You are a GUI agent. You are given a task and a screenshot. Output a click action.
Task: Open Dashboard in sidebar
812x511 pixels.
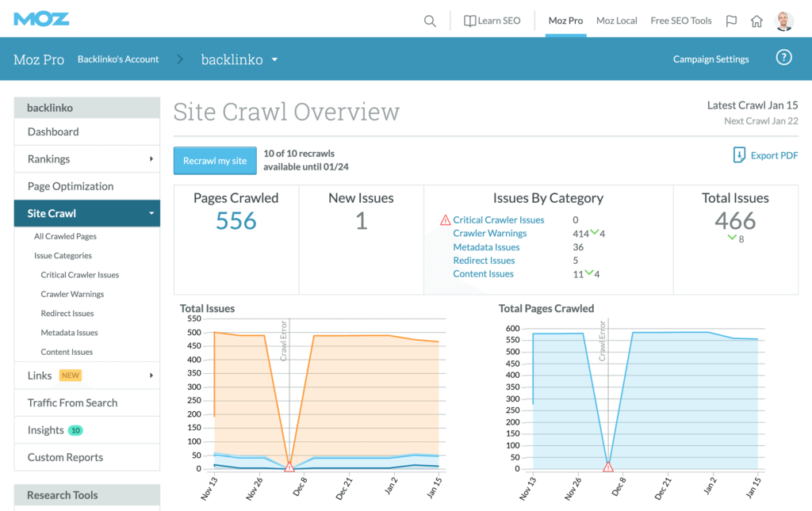point(87,132)
